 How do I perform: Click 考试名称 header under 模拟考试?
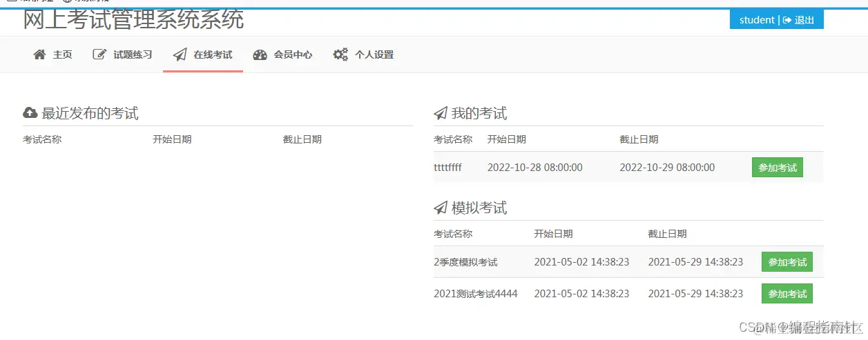(453, 234)
